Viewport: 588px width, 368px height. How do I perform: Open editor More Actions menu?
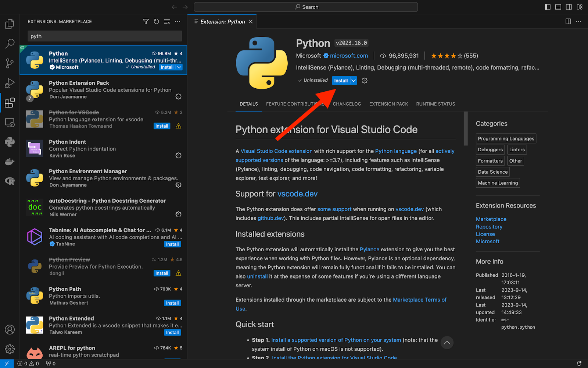pyautogui.click(x=579, y=21)
